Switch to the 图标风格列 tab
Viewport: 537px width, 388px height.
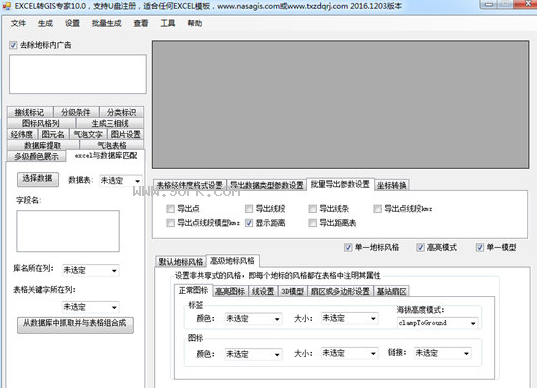click(41, 123)
